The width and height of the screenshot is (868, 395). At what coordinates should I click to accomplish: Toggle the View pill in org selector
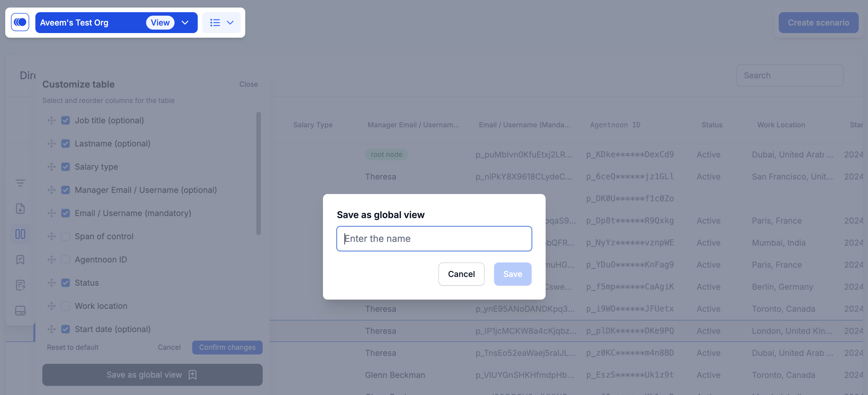pyautogui.click(x=160, y=23)
